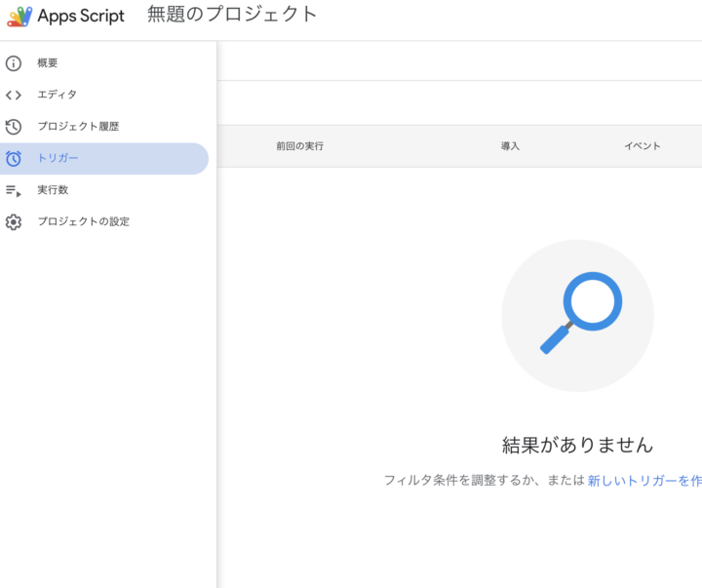Viewport: 702px width, 588px height.
Task: Select the highlighted トリガー sidebar label
Action: tap(58, 158)
